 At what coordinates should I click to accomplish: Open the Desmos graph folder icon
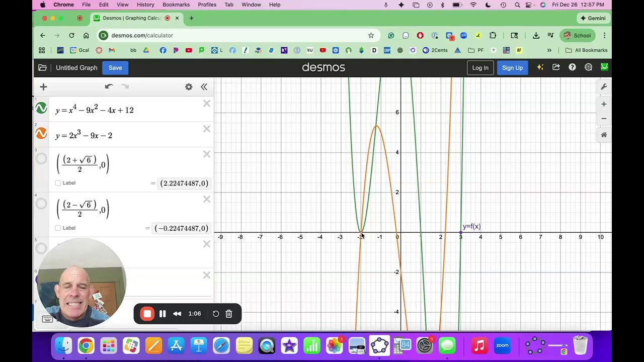click(42, 67)
